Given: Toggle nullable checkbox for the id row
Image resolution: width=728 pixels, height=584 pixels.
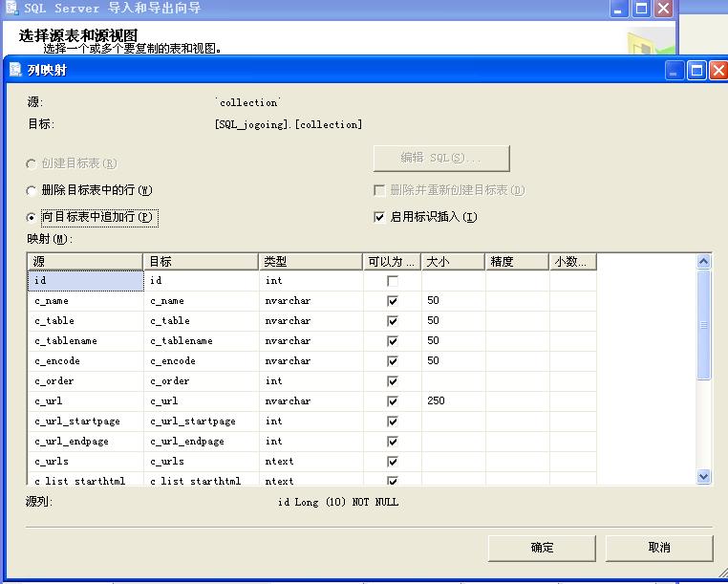Looking at the screenshot, I should pos(392,281).
